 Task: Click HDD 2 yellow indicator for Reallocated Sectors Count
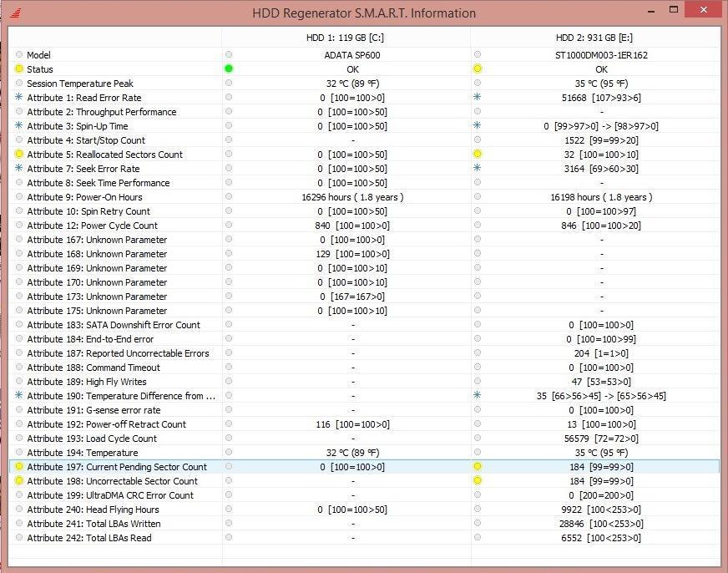[x=478, y=155]
